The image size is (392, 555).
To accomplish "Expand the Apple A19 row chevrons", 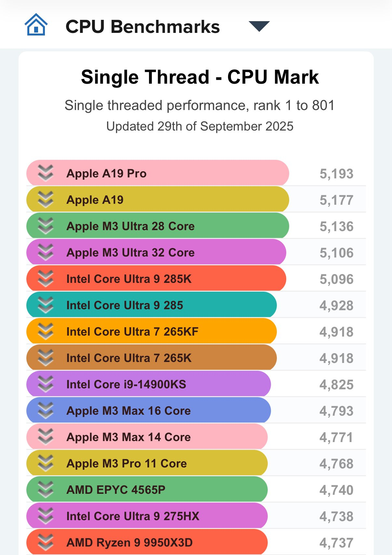I will click(x=46, y=199).
